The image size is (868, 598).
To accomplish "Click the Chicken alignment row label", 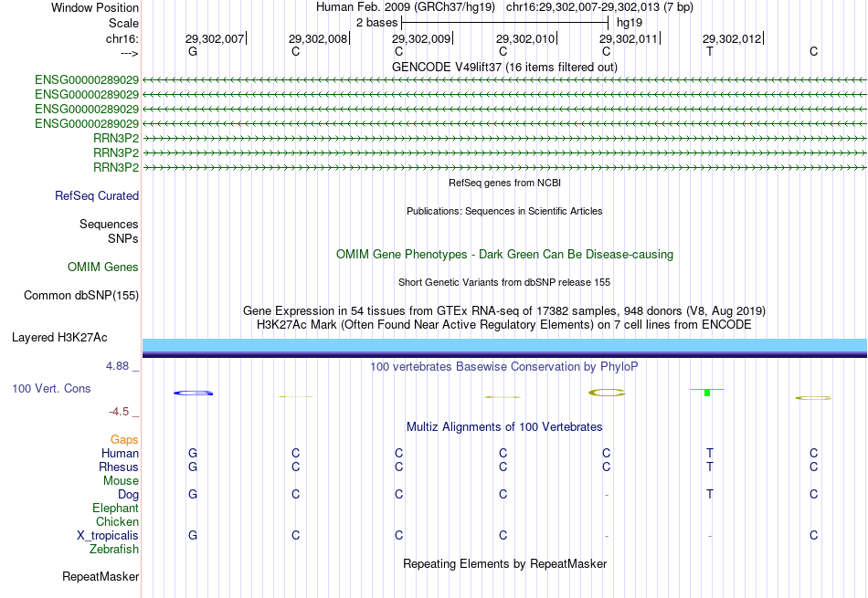I will tap(117, 521).
